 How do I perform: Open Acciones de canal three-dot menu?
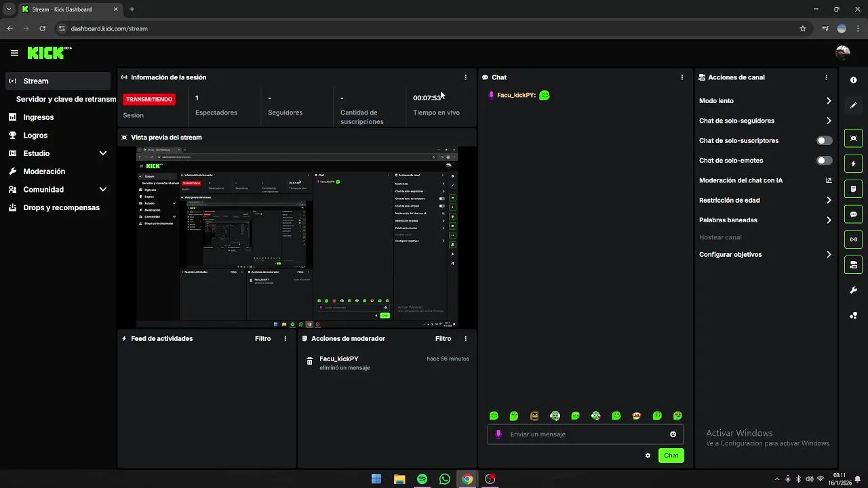click(826, 77)
